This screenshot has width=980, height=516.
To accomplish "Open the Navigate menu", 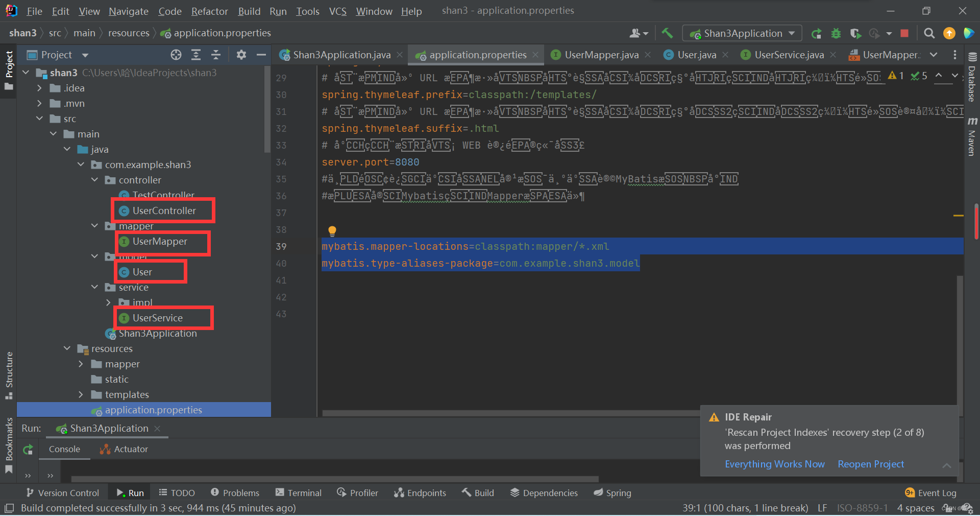I will [129, 11].
